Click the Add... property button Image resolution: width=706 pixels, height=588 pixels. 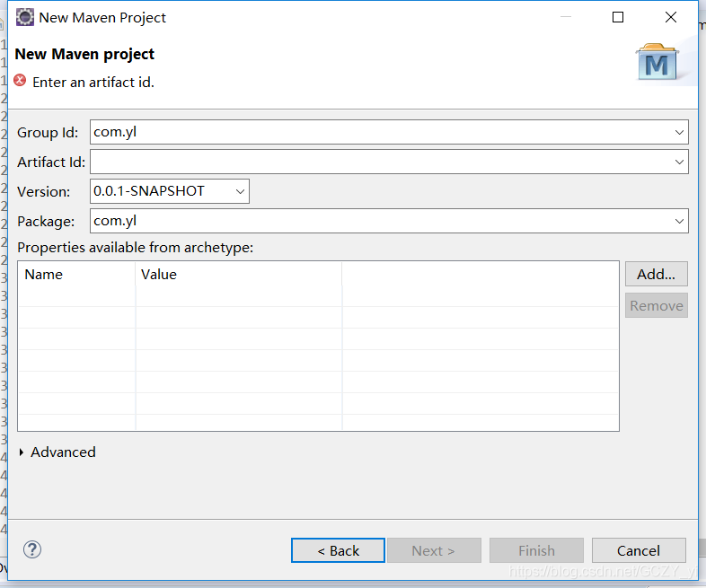point(656,274)
